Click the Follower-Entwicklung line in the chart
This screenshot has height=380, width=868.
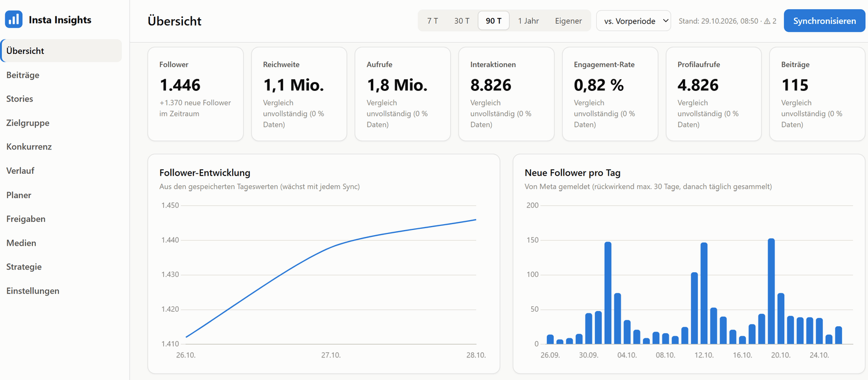point(331,247)
